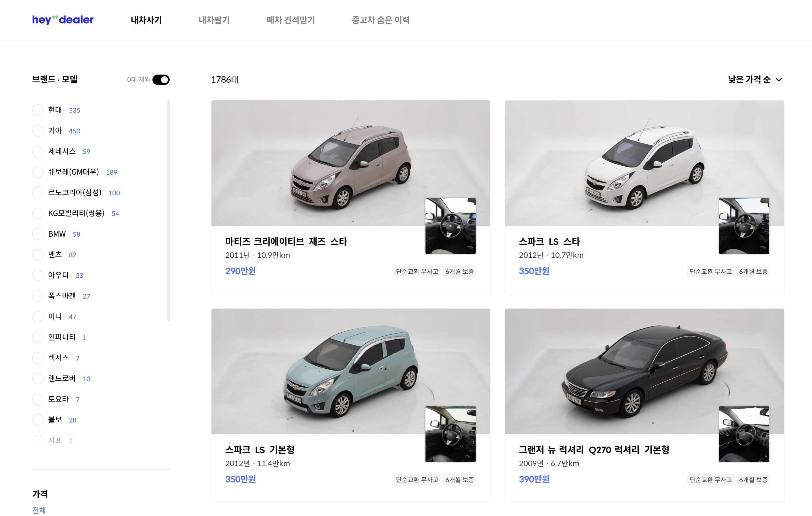The height and width of the screenshot is (516, 812).
Task: Check the BMW brand filter
Action: (38, 234)
